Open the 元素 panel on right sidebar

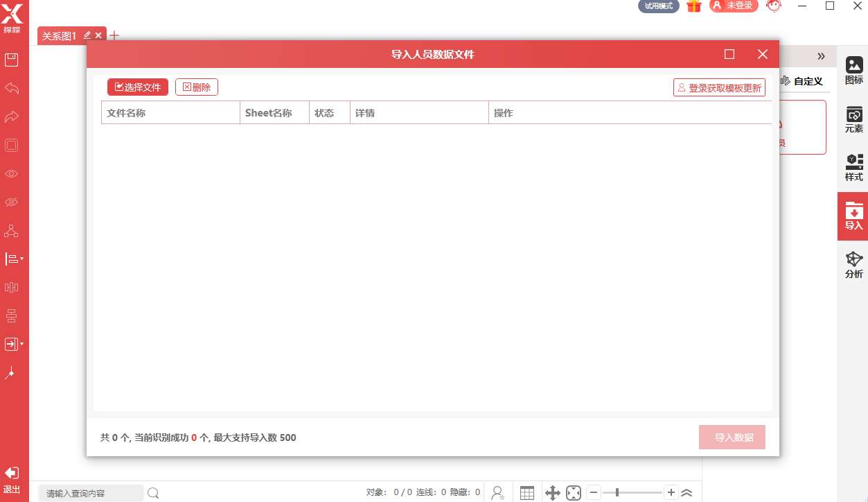point(853,119)
